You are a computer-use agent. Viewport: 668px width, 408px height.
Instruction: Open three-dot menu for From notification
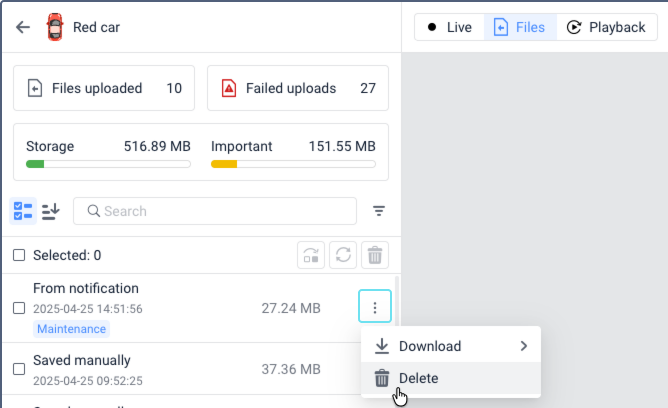pyautogui.click(x=375, y=308)
